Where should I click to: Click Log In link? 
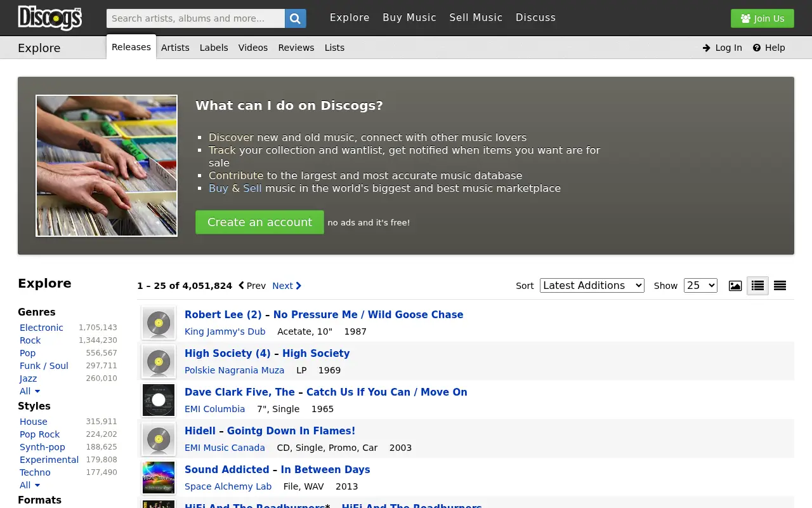point(723,48)
